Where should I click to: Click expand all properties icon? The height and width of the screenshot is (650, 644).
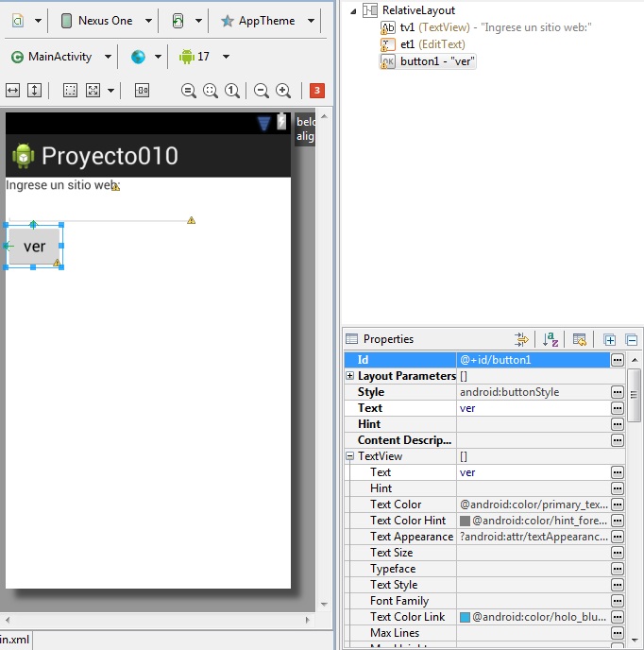(x=609, y=340)
